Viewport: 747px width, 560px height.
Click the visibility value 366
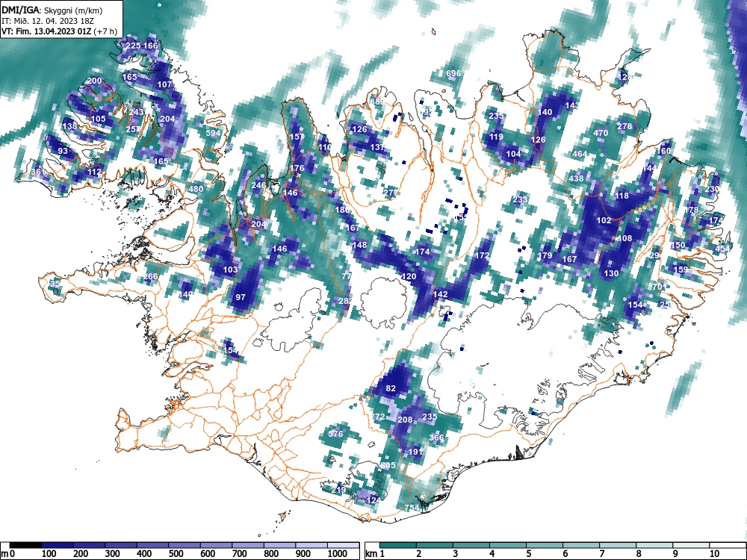436,437
